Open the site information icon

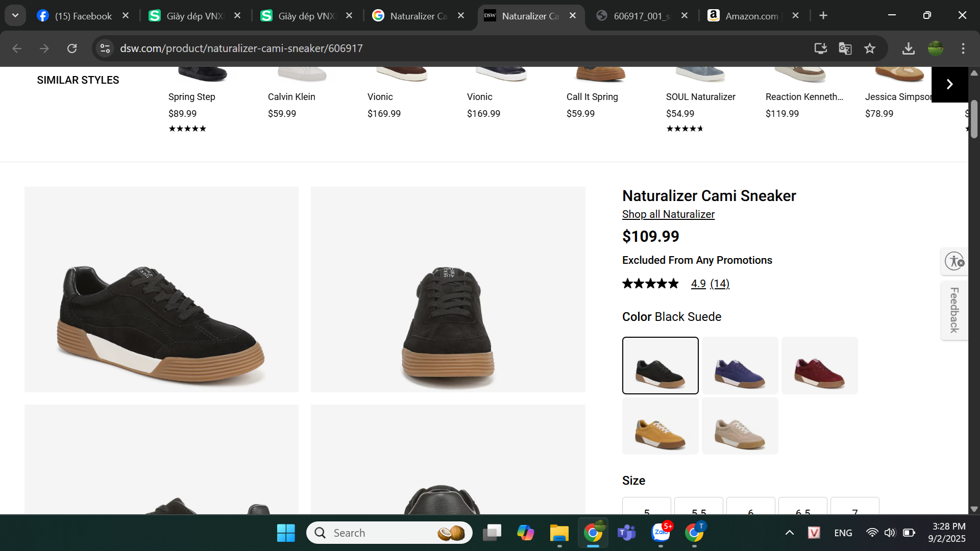(105, 48)
